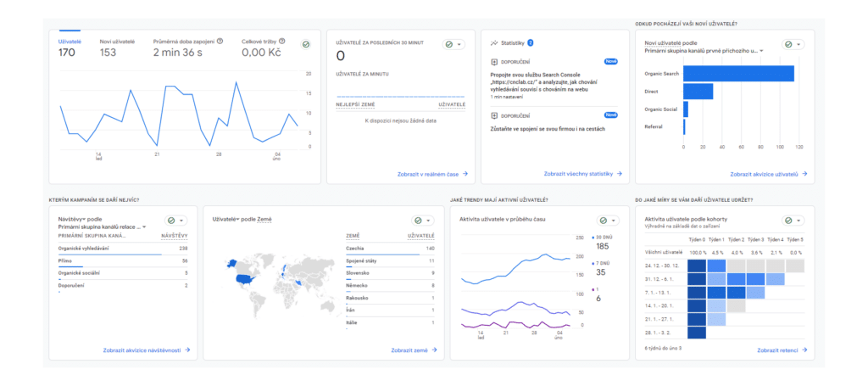
Task: Open status dropdown on 'Uživatelé za posledních 30 minut' card
Action: (x=453, y=44)
